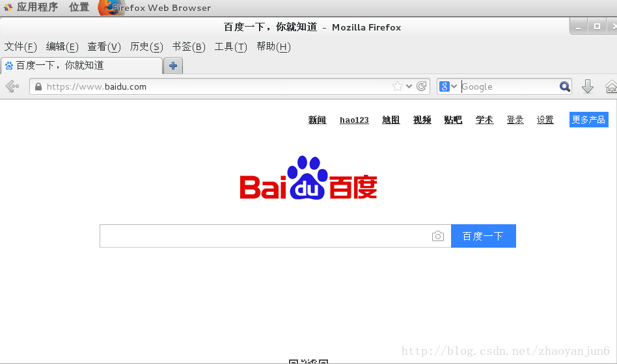Viewport: 617px width, 364px height.
Task: Click the 更多产品 button
Action: [588, 120]
